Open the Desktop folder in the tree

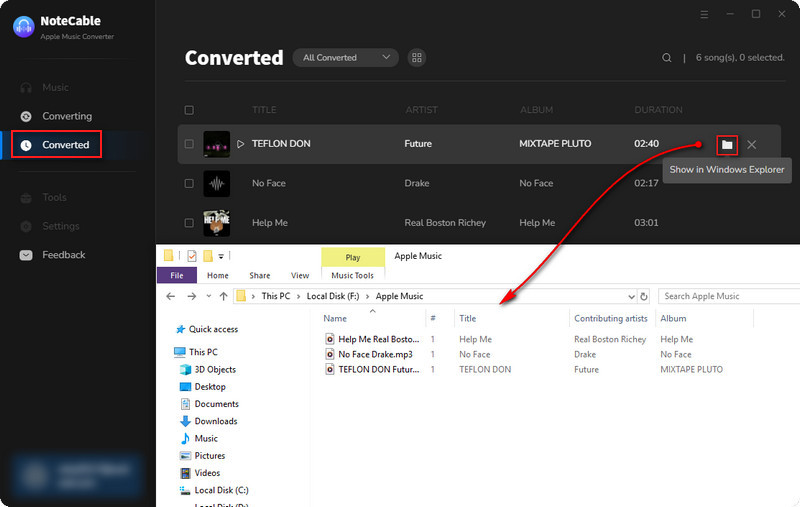203,387
